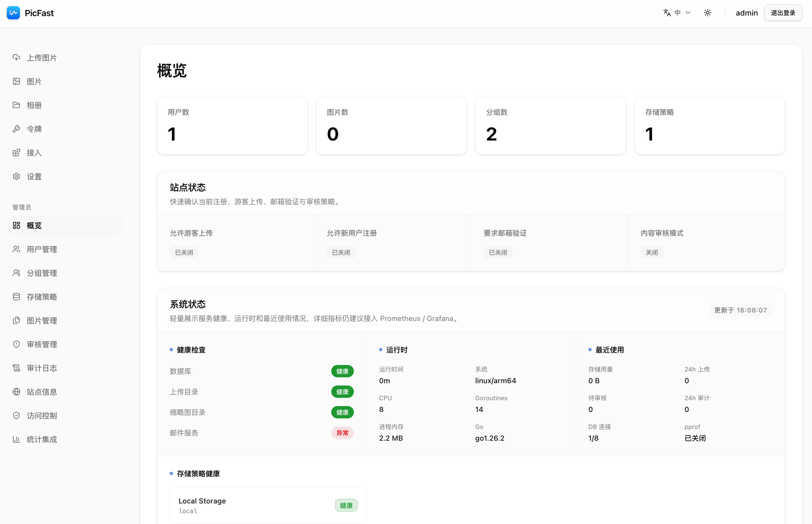The image size is (812, 524).
Task: Click the 站点状态 section heading
Action: coord(188,187)
